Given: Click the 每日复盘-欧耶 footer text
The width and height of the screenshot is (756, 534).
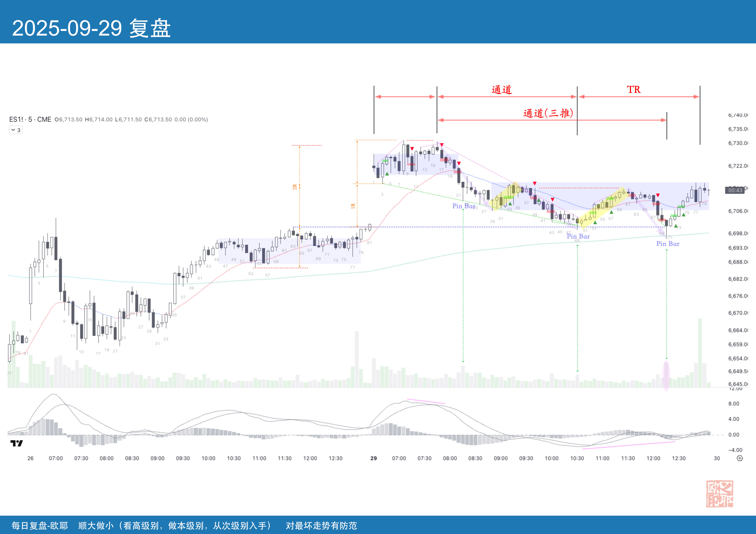Looking at the screenshot, I should (39, 525).
